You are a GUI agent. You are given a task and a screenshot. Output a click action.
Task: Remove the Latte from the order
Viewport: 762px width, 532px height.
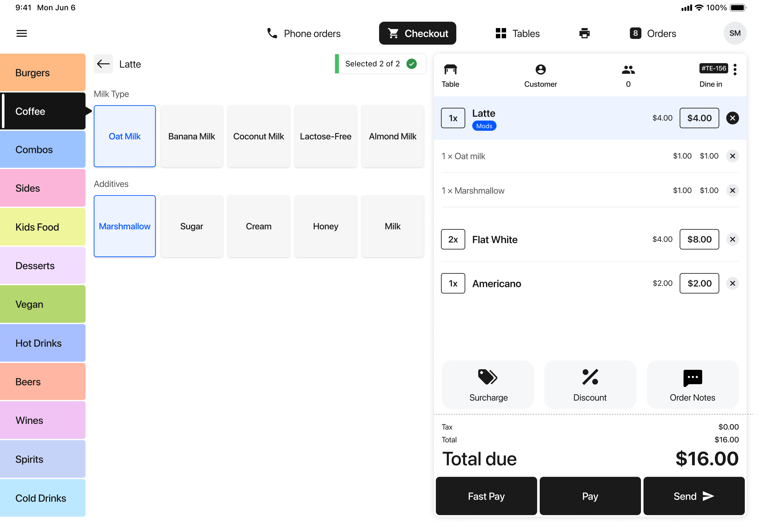click(732, 118)
